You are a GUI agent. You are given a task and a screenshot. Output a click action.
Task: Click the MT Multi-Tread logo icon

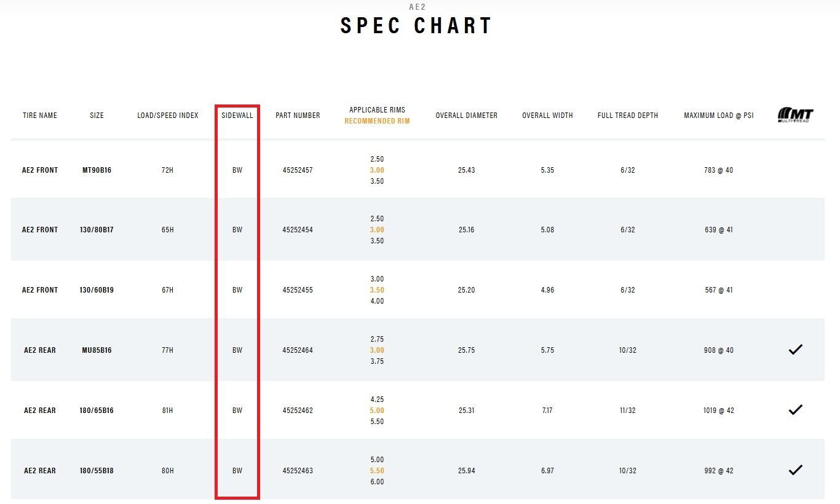coord(795,115)
